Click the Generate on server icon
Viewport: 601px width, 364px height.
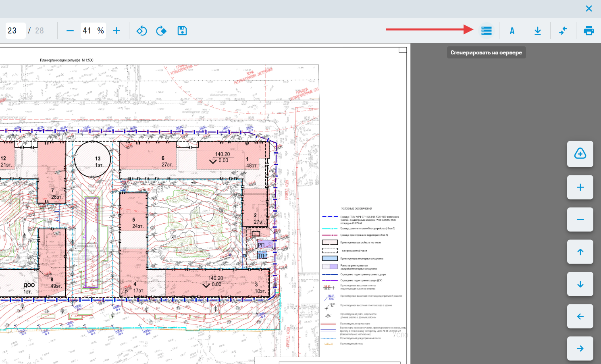pos(486,31)
